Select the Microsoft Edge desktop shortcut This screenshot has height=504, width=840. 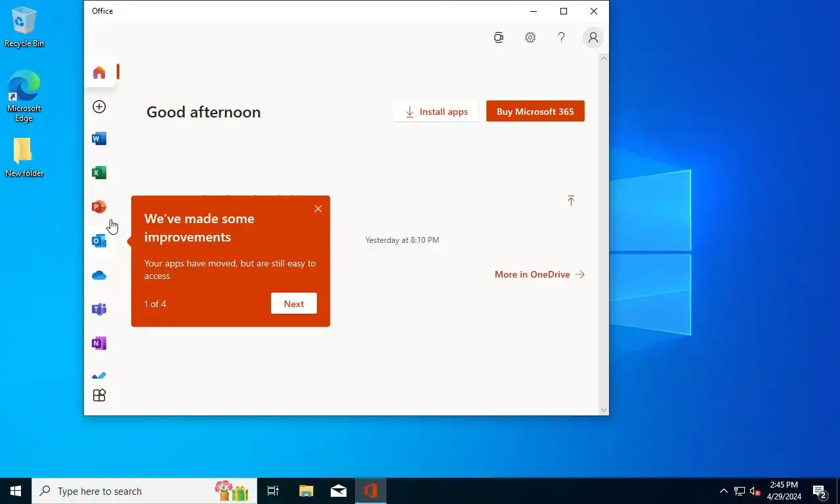pos(24,96)
